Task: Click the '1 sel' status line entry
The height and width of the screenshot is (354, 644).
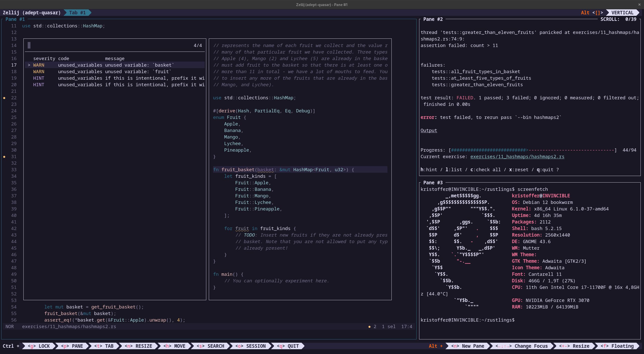Action: (x=389, y=326)
